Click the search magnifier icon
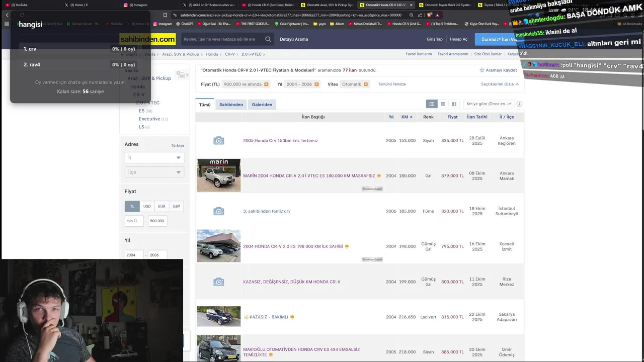Viewport: 644px width, 362px height. 268,39
